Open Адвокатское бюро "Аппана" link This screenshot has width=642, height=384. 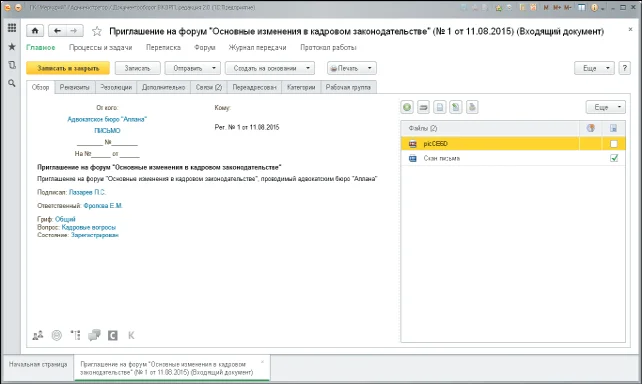click(x=107, y=119)
